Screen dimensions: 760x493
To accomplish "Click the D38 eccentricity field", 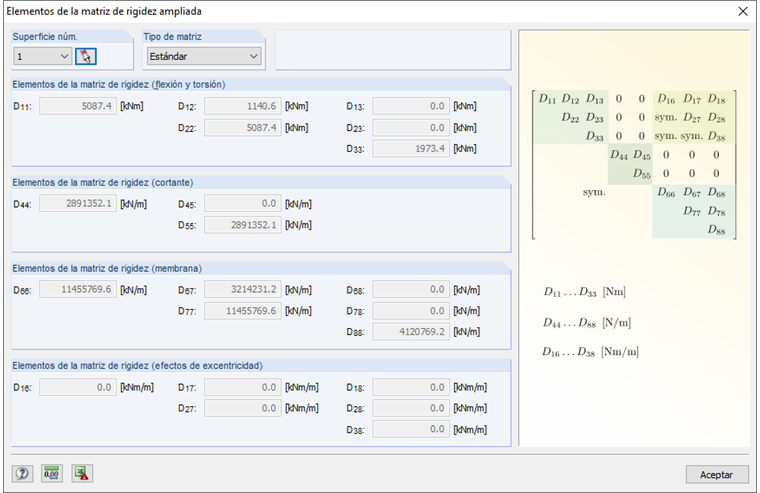I will (411, 429).
